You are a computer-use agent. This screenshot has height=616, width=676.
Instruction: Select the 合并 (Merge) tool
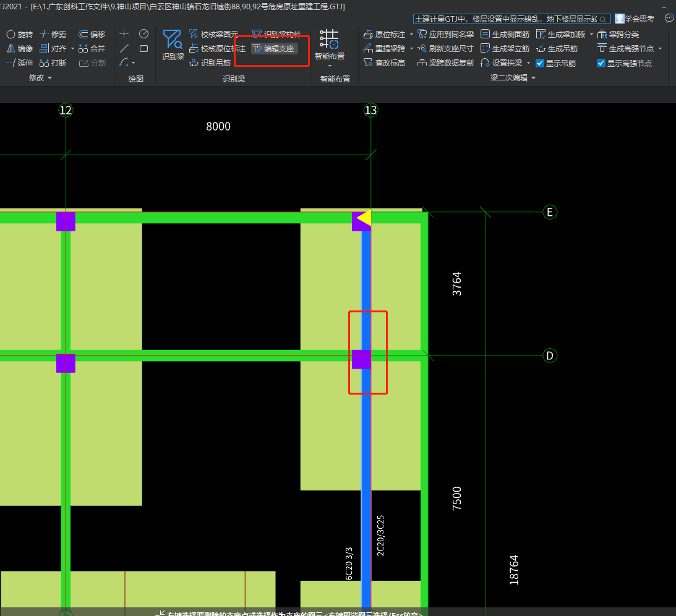92,48
